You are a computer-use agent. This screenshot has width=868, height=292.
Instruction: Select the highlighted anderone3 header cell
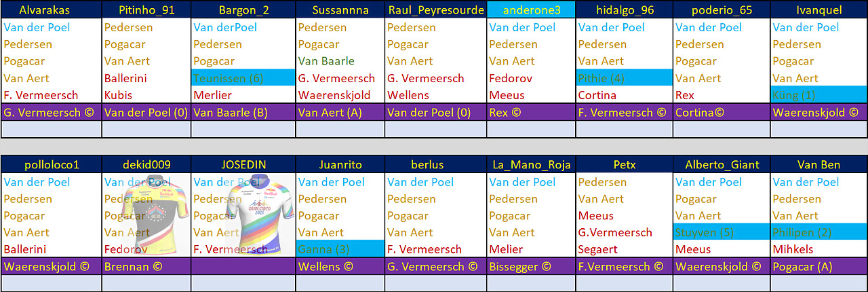coord(531,10)
